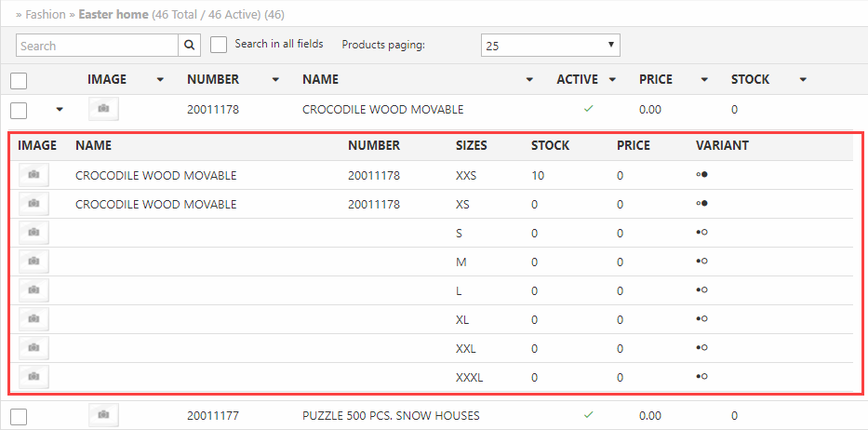Click the active checkmark for Crocodile Wood Movable

(x=588, y=109)
